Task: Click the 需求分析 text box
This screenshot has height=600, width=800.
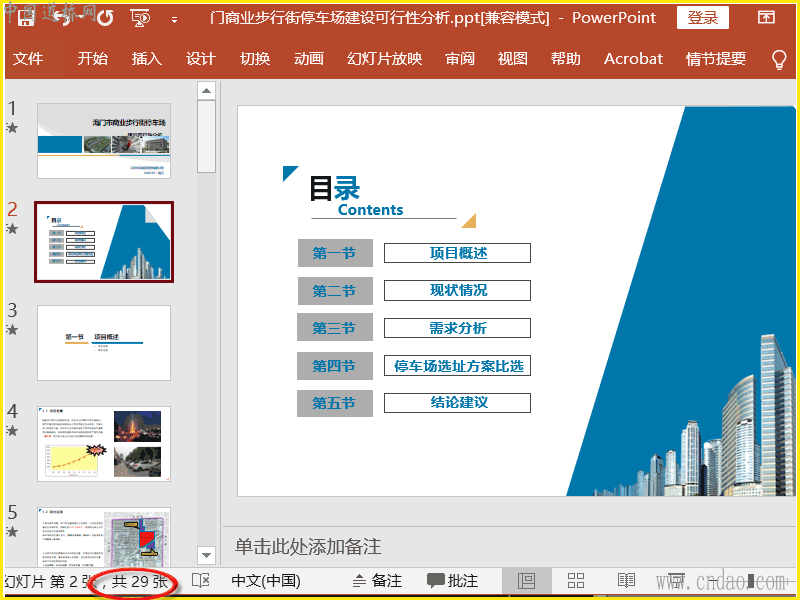Action: click(458, 328)
